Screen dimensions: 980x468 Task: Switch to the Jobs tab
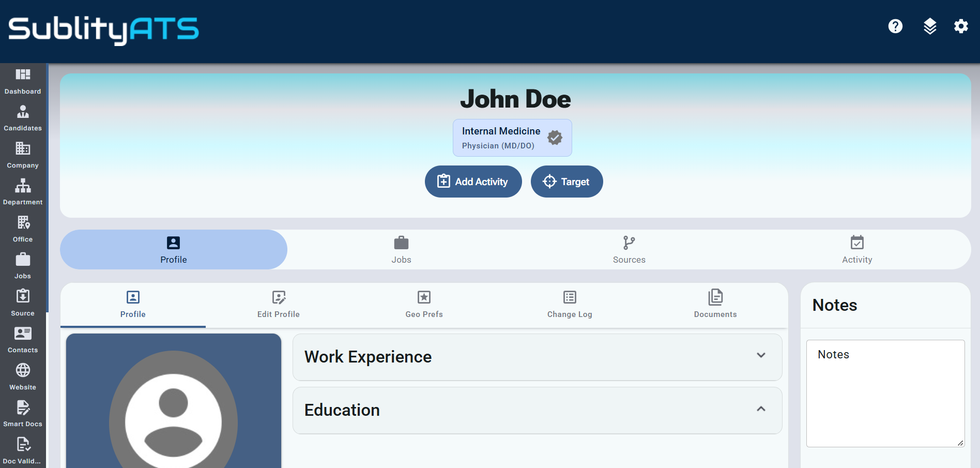tap(401, 250)
